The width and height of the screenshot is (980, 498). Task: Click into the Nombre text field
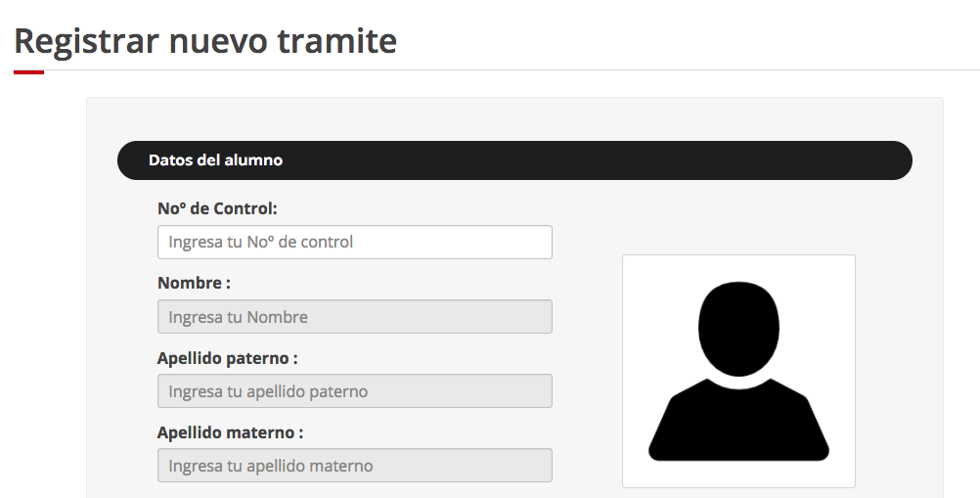[354, 317]
